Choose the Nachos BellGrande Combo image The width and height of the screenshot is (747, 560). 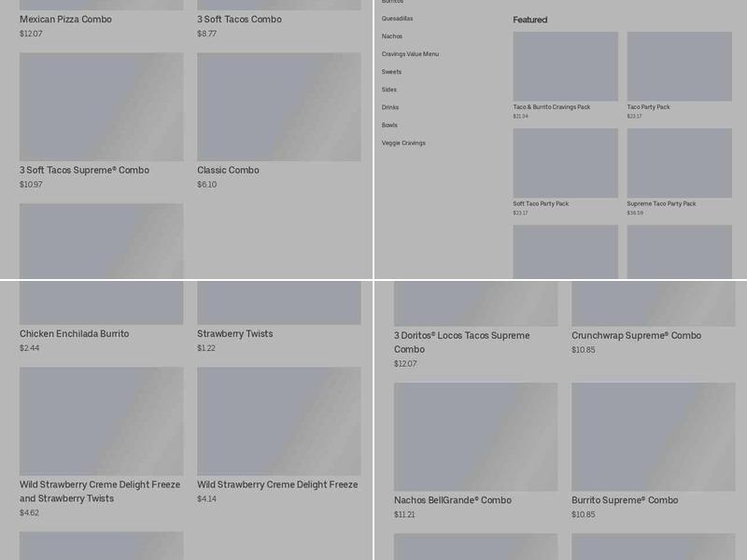(475, 436)
